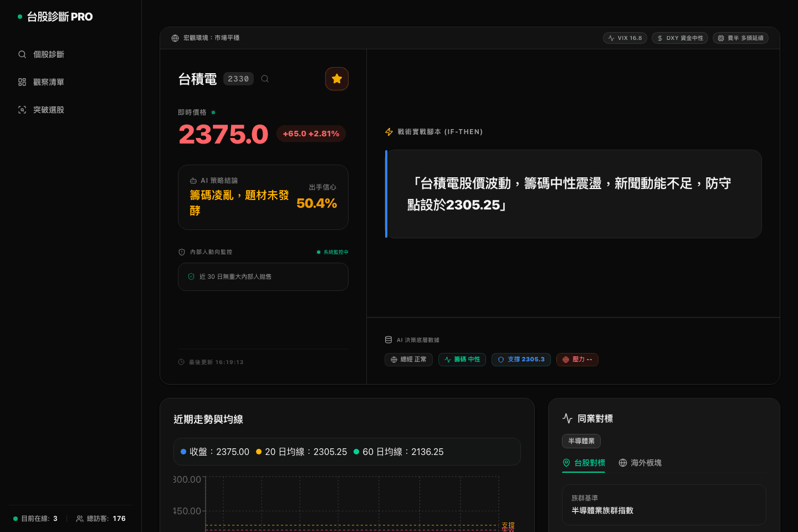Click the pulse icon in the VIX chip
The image size is (798, 532).
point(611,38)
